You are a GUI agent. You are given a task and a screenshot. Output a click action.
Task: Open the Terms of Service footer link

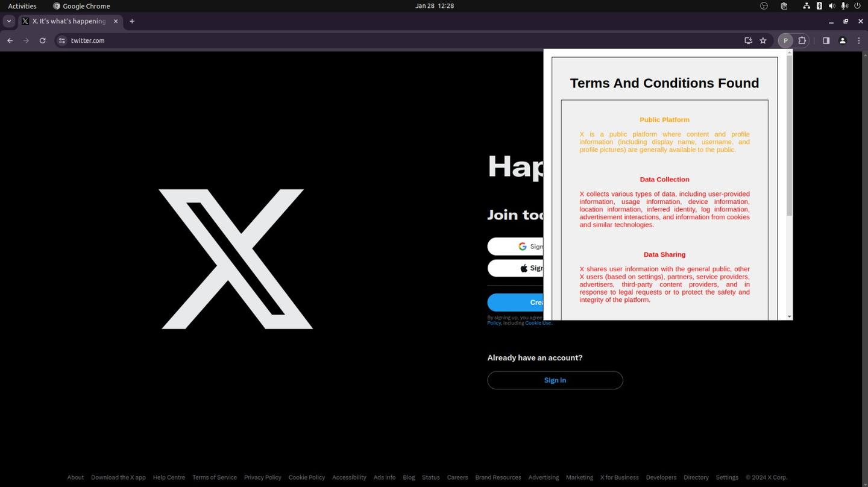215,477
